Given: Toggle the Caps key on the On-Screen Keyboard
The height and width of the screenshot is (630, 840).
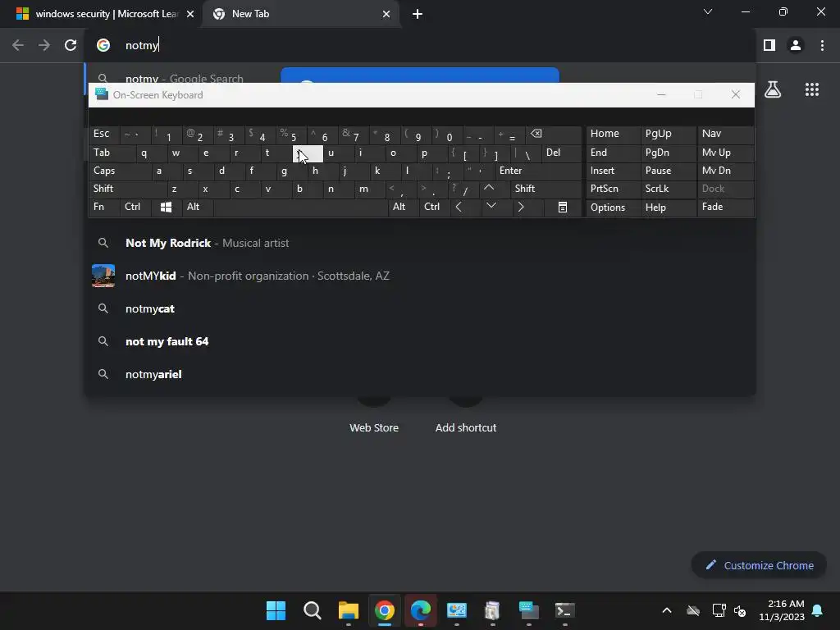Looking at the screenshot, I should coord(120,171).
